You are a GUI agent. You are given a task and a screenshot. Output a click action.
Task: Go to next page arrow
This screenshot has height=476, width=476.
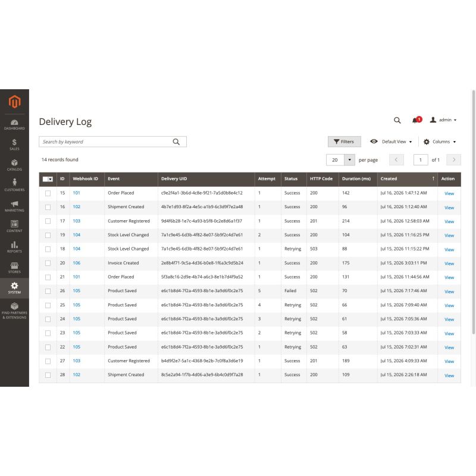click(x=453, y=159)
